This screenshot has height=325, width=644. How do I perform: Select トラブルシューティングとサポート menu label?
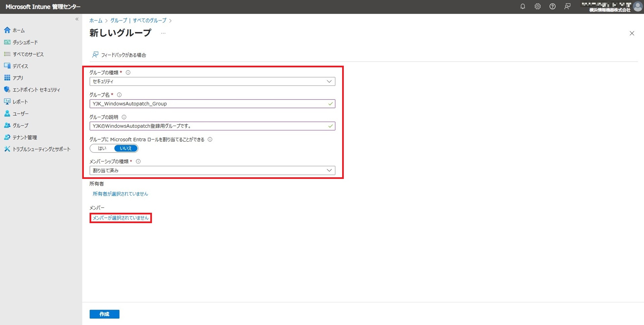[42, 149]
